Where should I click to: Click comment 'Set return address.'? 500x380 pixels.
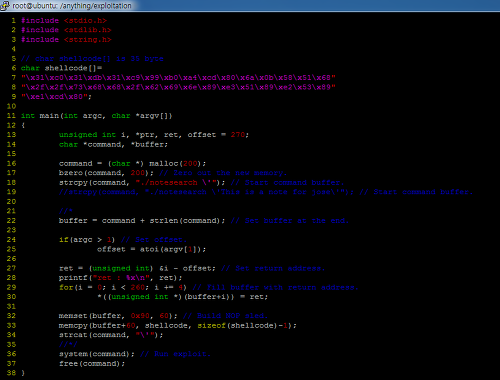pos(280,268)
